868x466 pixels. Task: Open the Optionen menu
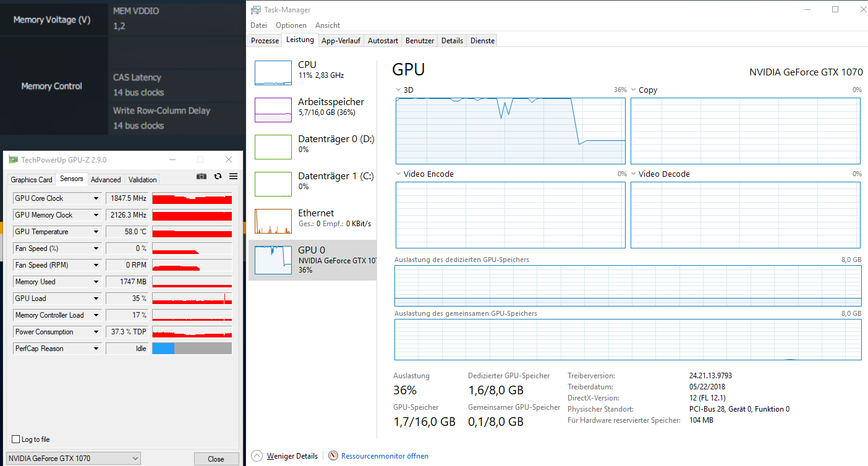click(291, 25)
